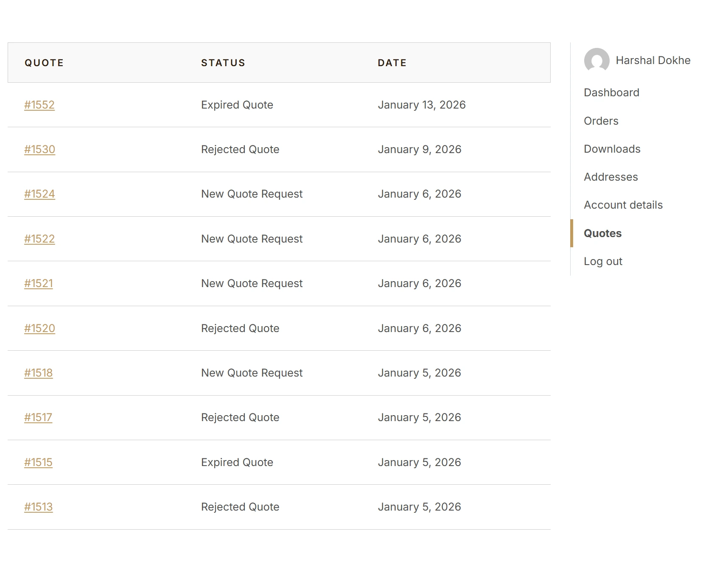
Task: Go to Account details
Action: 623,205
